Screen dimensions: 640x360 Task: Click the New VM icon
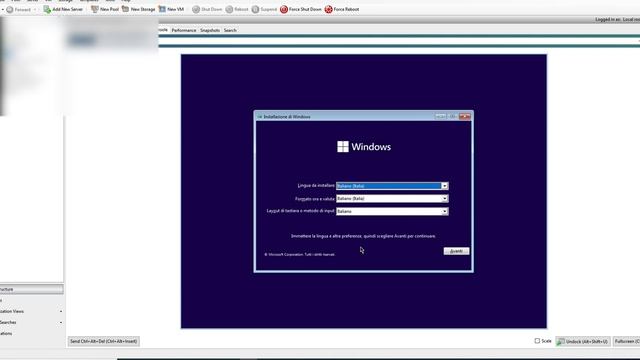coord(162,9)
